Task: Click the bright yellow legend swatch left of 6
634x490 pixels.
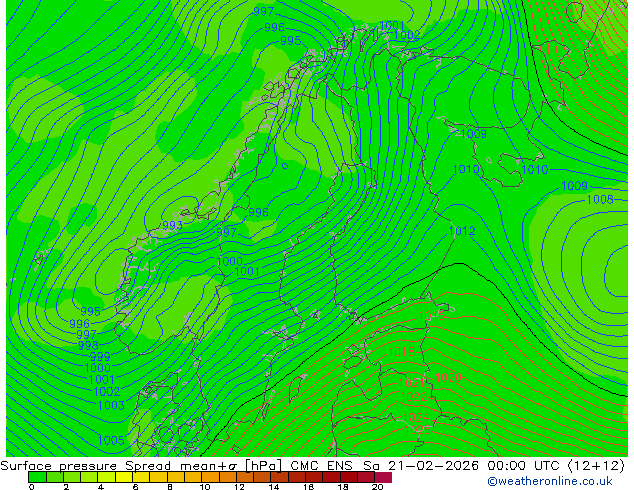Action: [x=124, y=477]
